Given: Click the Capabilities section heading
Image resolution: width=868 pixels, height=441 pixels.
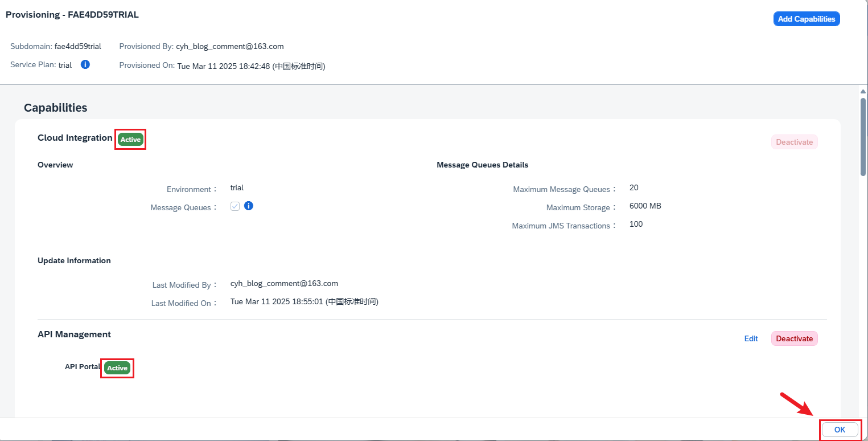Looking at the screenshot, I should pos(55,108).
